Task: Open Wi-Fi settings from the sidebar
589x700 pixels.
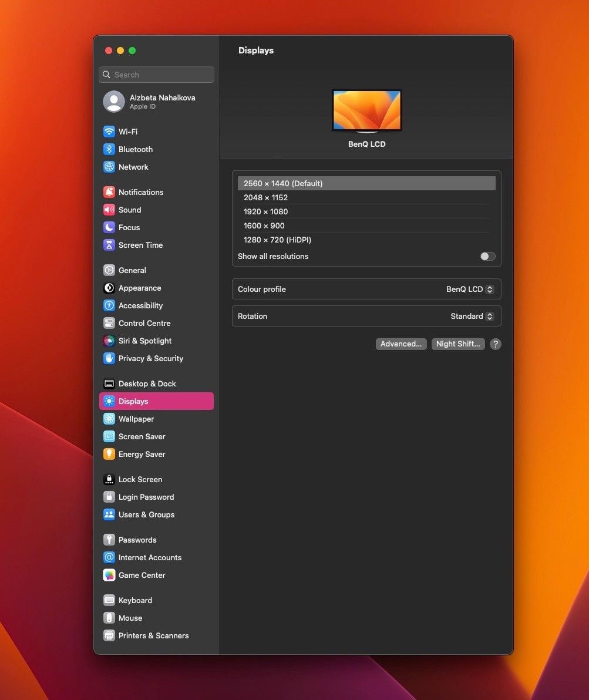Action: pyautogui.click(x=126, y=132)
